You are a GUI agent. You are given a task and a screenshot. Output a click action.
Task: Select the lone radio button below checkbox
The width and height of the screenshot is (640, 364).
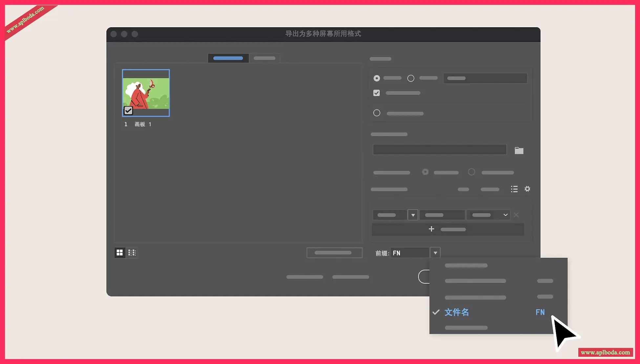(377, 113)
